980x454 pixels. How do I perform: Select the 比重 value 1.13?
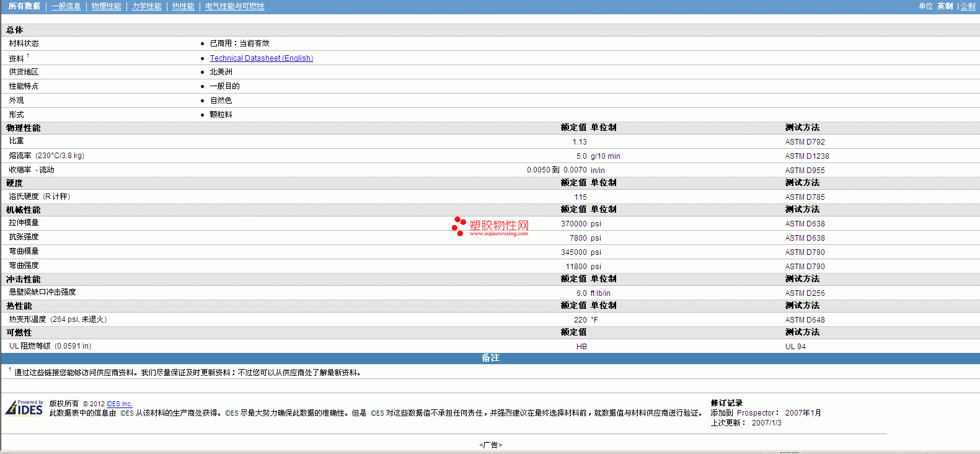579,142
